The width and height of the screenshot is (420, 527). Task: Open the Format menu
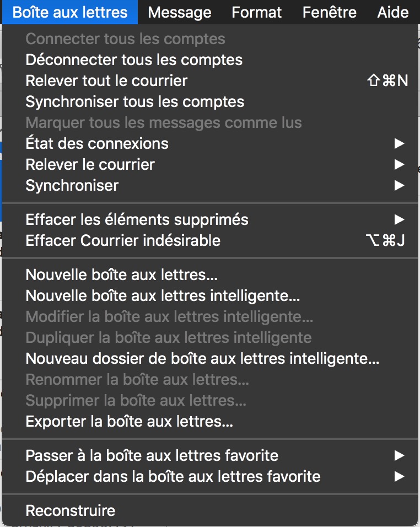click(256, 12)
